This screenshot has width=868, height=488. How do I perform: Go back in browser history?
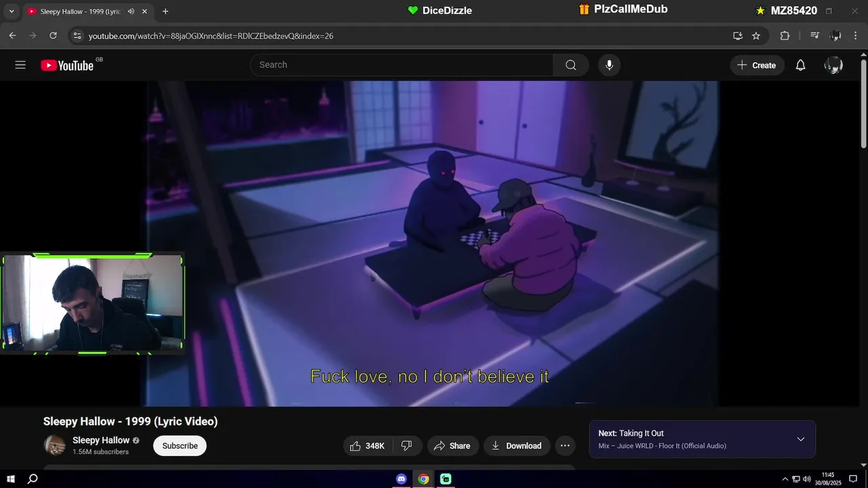12,36
